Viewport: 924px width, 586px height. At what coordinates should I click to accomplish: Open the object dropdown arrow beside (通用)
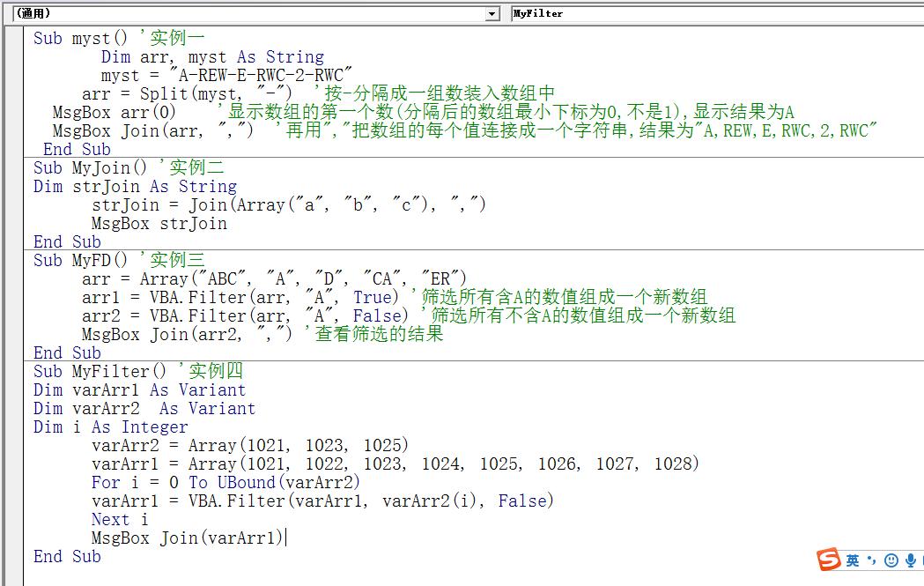pos(492,14)
